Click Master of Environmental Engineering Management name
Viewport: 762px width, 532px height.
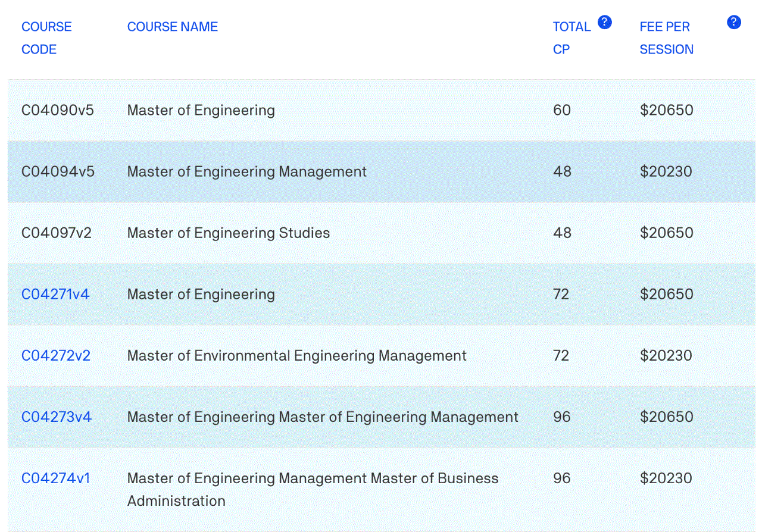pos(297,355)
